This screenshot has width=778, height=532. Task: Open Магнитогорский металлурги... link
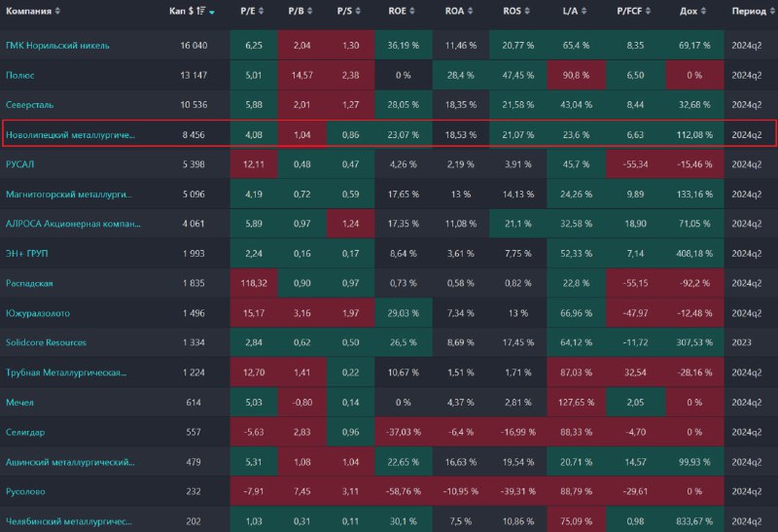coord(69,195)
